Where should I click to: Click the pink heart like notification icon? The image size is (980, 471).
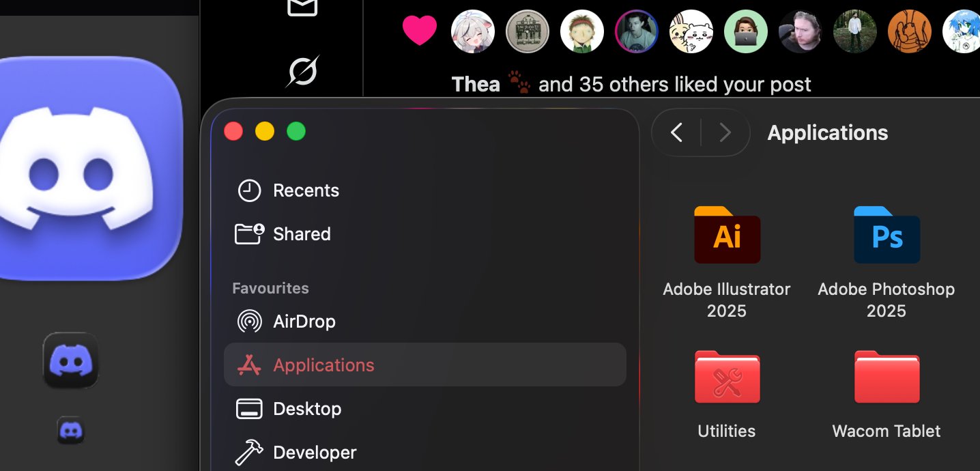tap(420, 31)
